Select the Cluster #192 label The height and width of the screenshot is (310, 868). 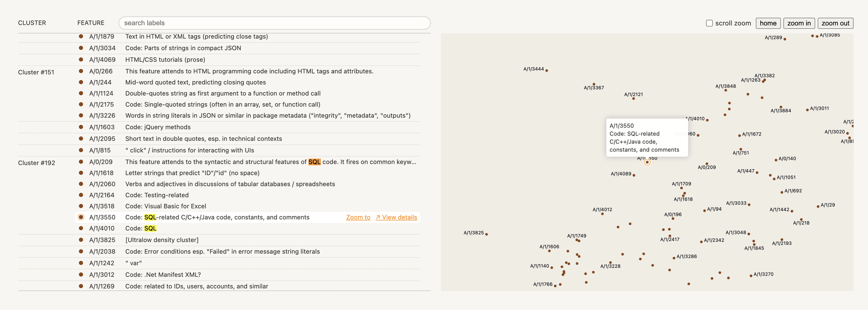pos(36,163)
